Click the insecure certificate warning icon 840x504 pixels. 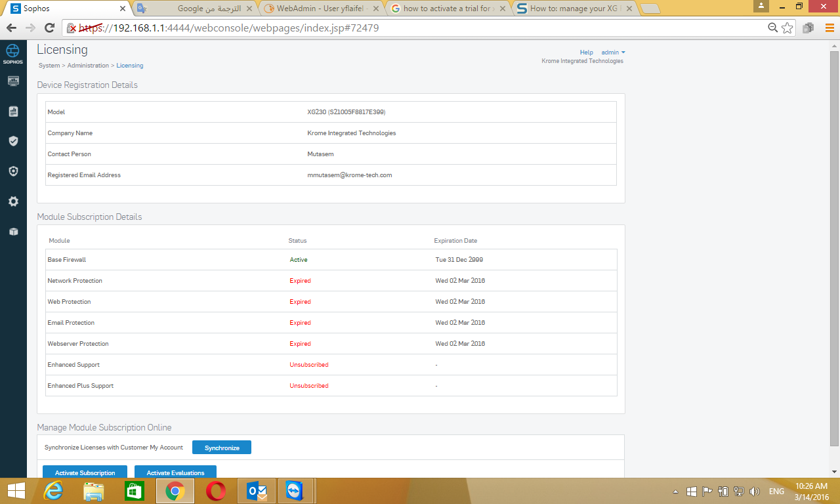(x=72, y=28)
